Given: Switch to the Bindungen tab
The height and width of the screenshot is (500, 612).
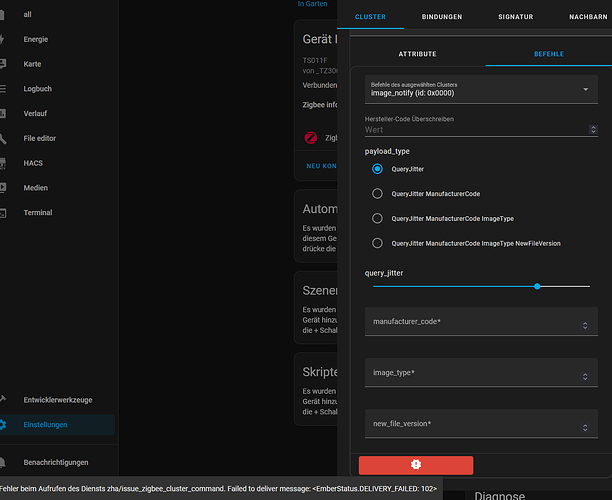Looking at the screenshot, I should click(442, 17).
